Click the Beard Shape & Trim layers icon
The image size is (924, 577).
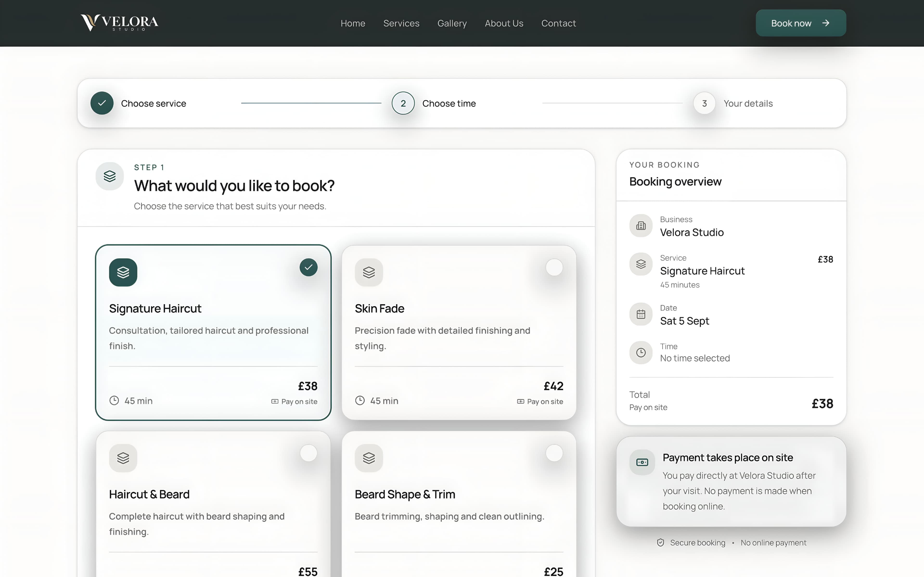click(x=369, y=458)
